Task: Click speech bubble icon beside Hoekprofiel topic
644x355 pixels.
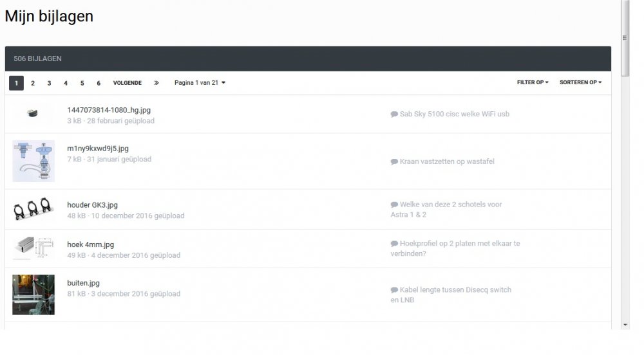Action: click(394, 244)
